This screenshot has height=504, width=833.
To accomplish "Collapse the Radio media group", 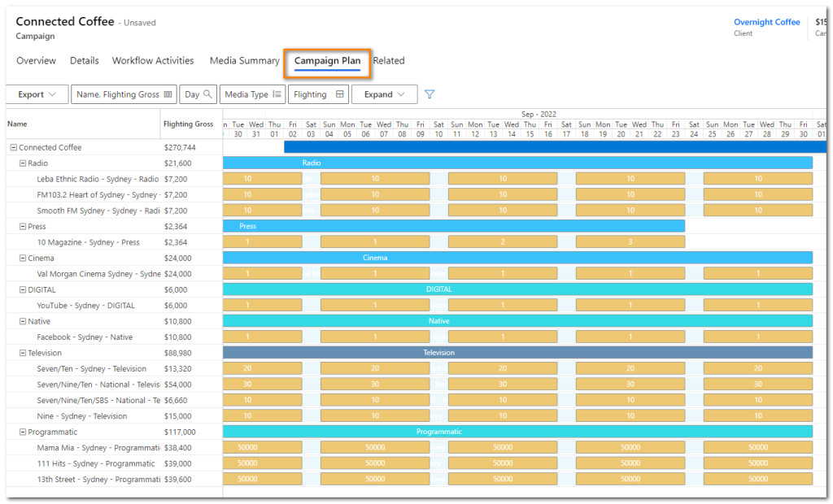I will click(23, 163).
